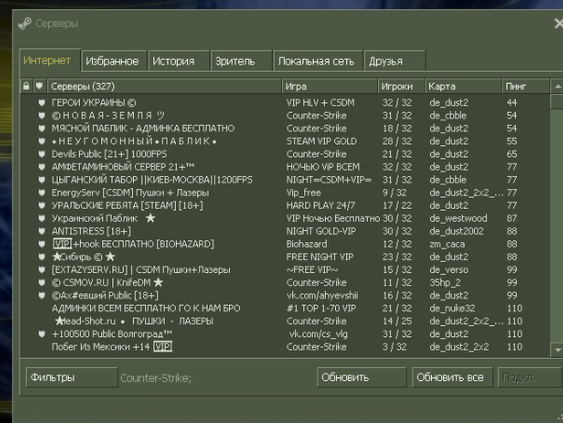Click shield icon beside ГЕРОИ УКРАИНЫ server
The height and width of the screenshot is (423, 563).
[x=42, y=103]
